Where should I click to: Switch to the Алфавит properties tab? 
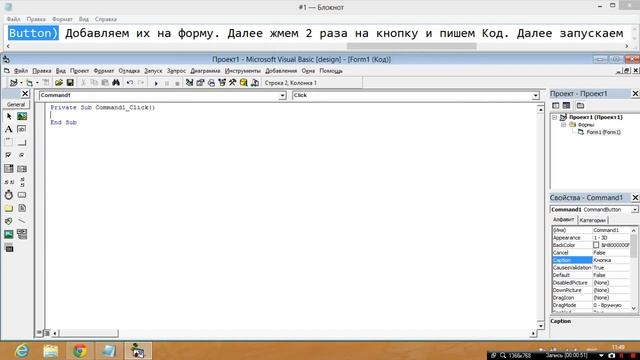pos(563,220)
